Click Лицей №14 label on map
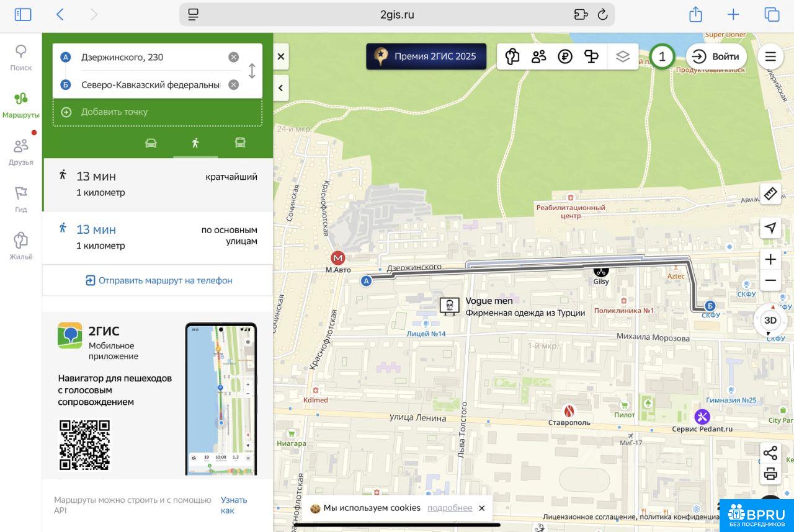Screen dimensions: 794x532 (426, 334)
